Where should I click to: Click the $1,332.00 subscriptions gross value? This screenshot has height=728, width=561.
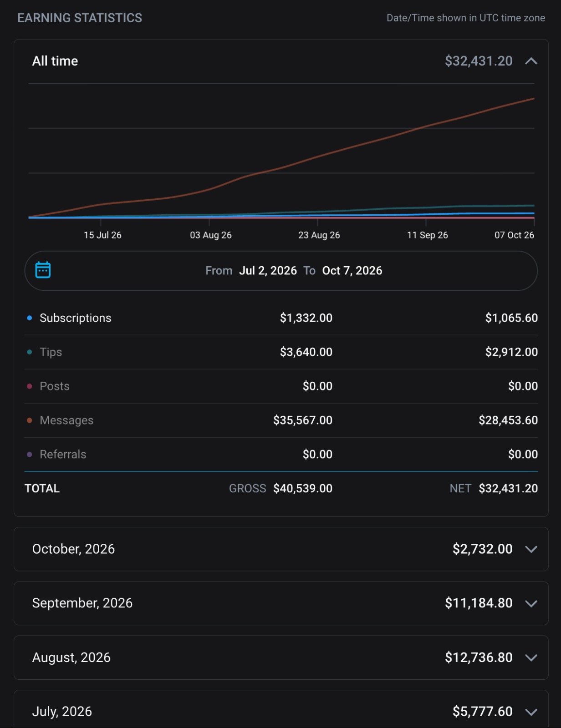306,318
